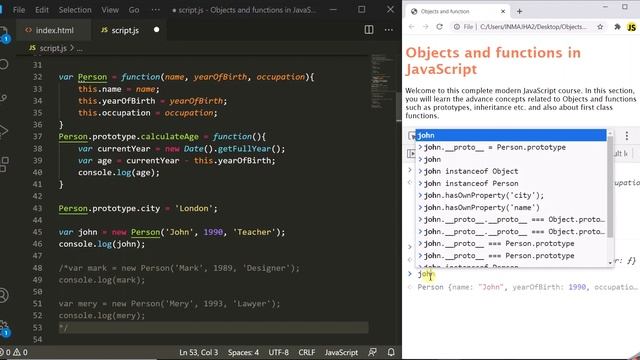640x360 pixels.
Task: Select language mode JavaScript
Action: (x=341, y=352)
